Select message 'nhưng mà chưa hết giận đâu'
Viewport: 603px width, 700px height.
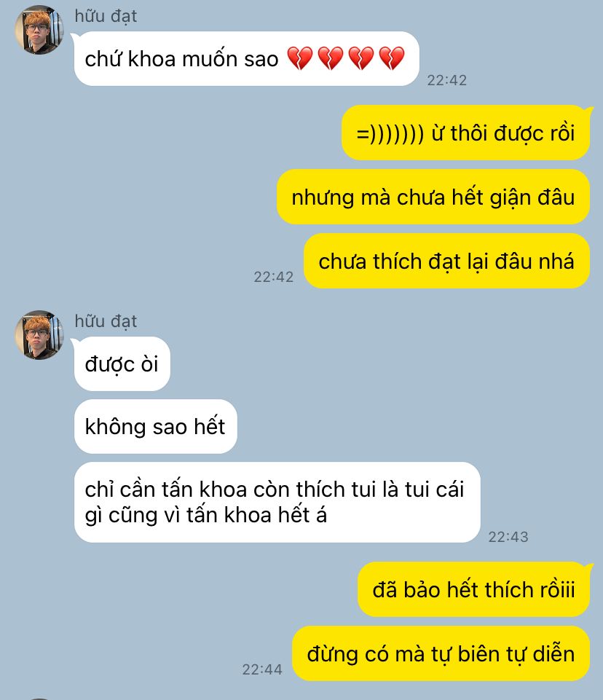click(433, 197)
